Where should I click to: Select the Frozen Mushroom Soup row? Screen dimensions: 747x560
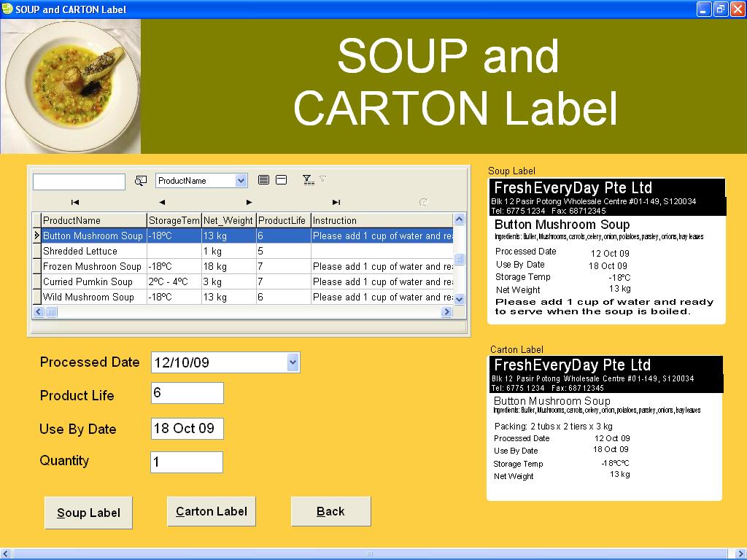tap(91, 266)
